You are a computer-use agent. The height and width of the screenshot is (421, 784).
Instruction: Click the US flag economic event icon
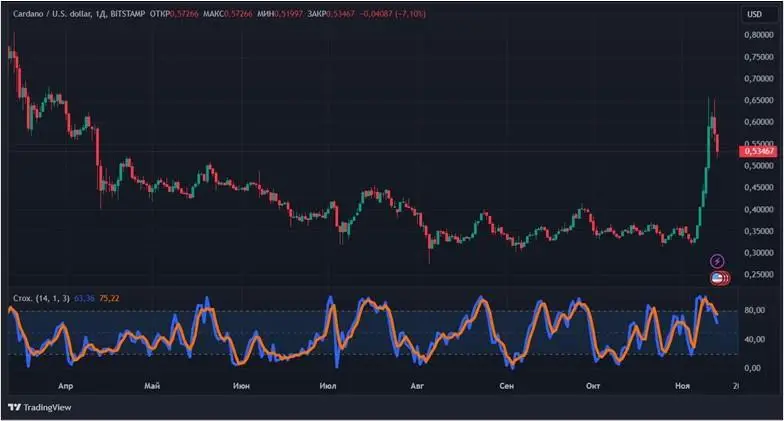click(x=717, y=277)
